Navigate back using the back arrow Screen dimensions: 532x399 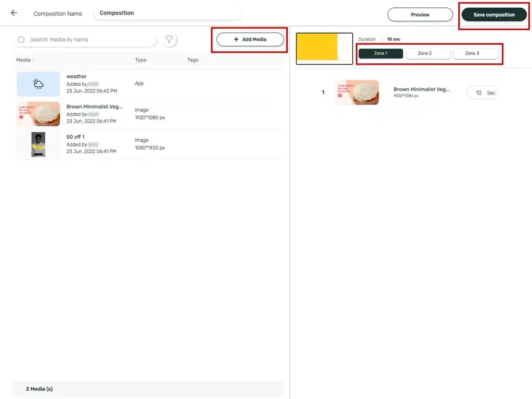[13, 11]
